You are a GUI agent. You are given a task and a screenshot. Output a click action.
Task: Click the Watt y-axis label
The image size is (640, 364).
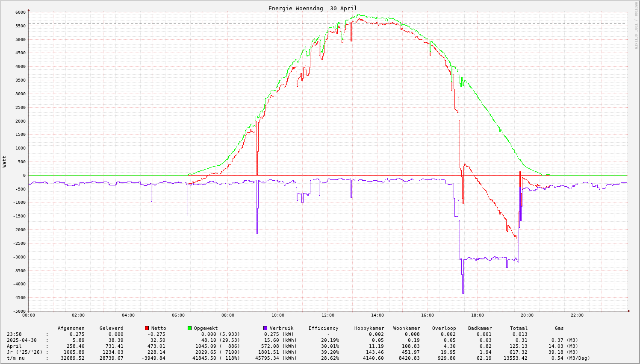click(5, 161)
